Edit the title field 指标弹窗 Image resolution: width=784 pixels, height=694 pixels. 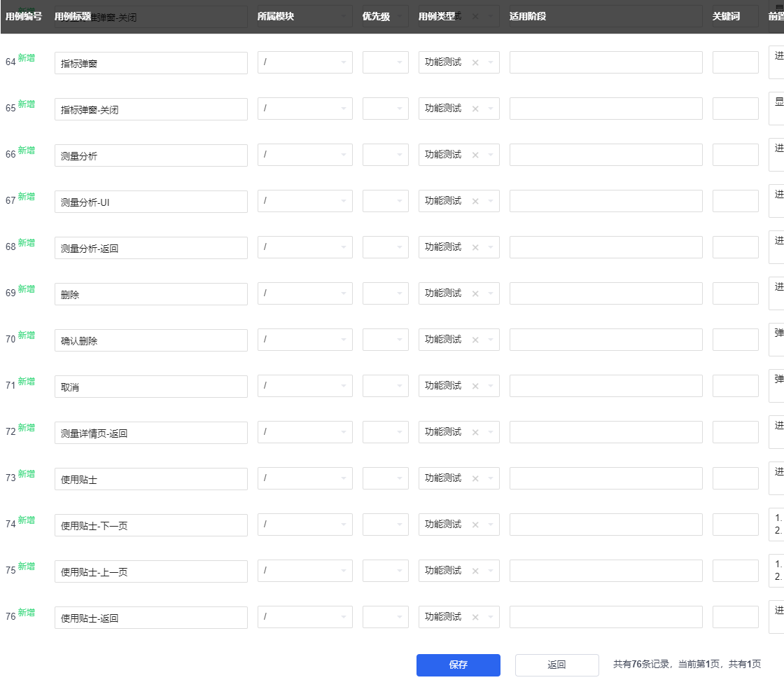click(x=151, y=63)
